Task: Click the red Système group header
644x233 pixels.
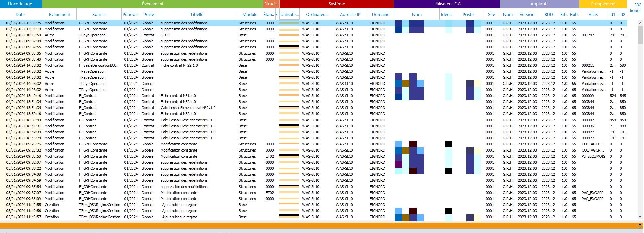Action: pyautogui.click(x=336, y=4)
